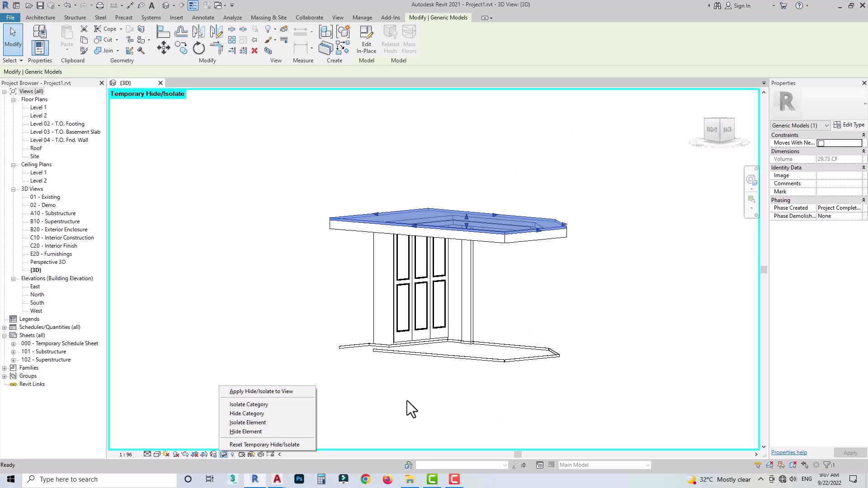The height and width of the screenshot is (488, 868).
Task: Click the 1:96 view scale control
Action: (126, 454)
